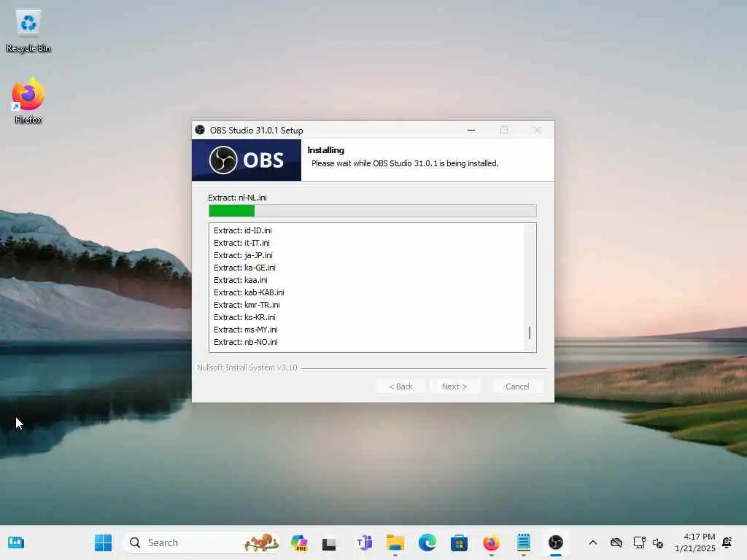Viewport: 747px width, 560px height.
Task: Click the OneDrive cloud tray icon
Action: 616,542
